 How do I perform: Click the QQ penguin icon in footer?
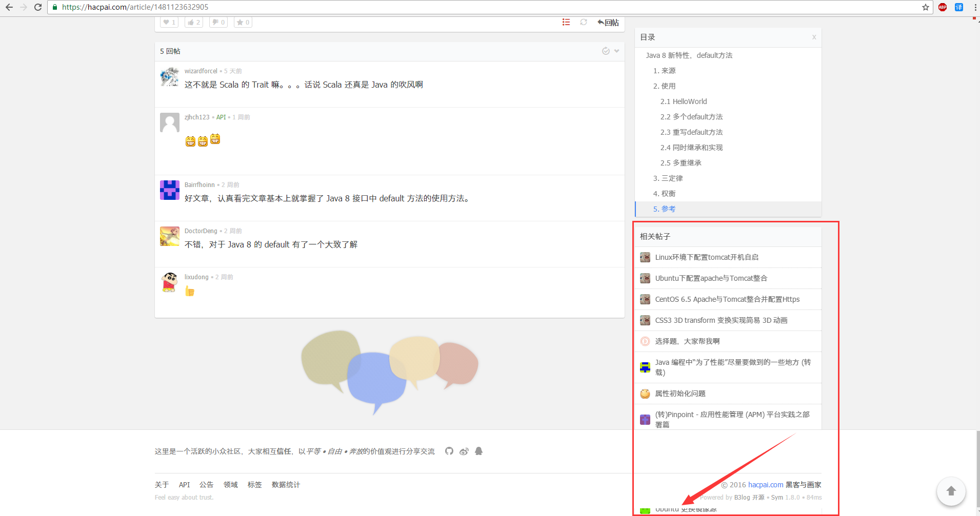(x=479, y=451)
